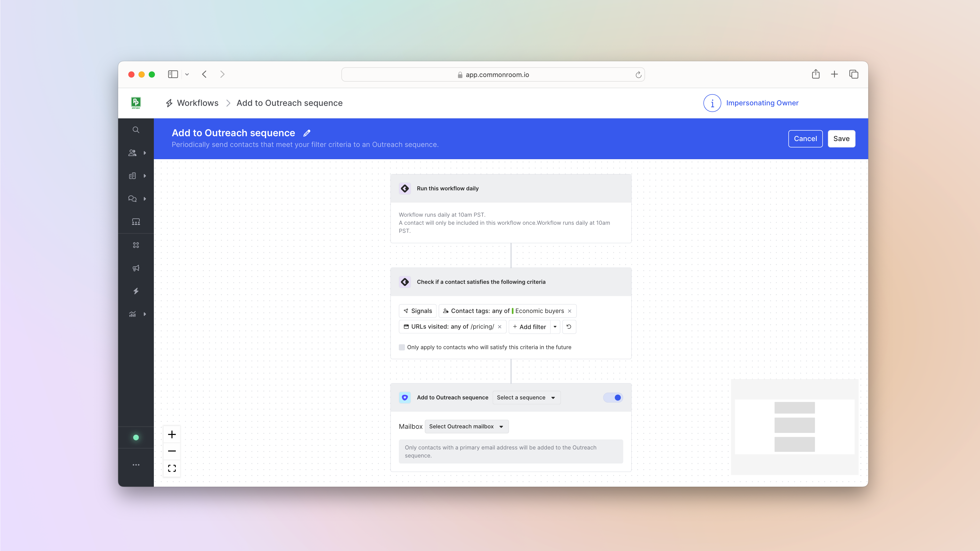The height and width of the screenshot is (551, 980).
Task: Open the four-dots apps sidebar icon
Action: 136,245
